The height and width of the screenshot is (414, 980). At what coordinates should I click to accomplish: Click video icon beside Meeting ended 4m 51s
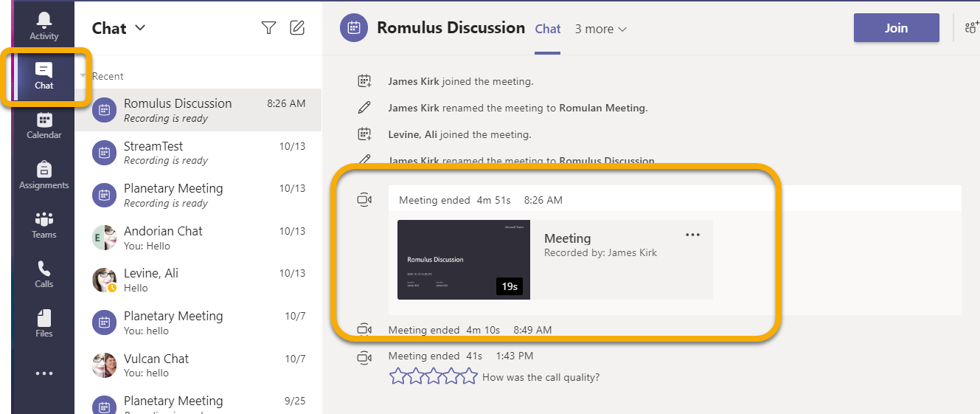point(364,200)
